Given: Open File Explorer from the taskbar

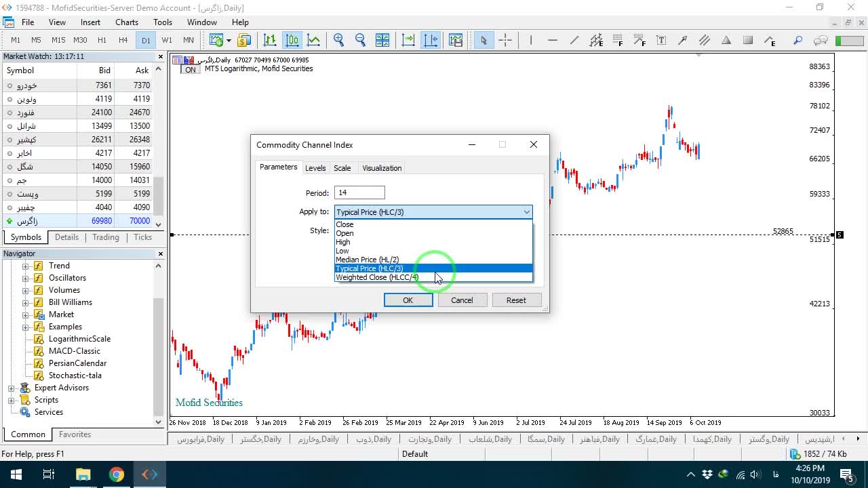Looking at the screenshot, I should click(83, 474).
